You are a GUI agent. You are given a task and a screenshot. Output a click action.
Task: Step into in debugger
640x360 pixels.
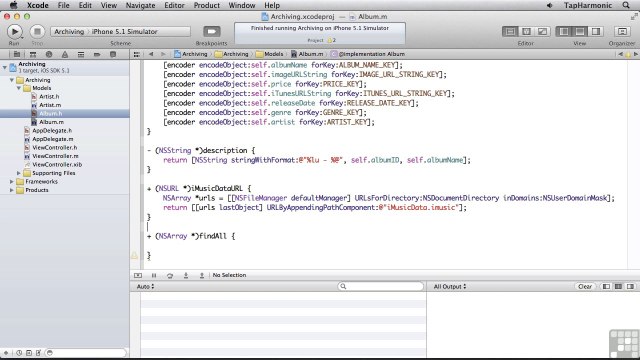pyautogui.click(x=186, y=276)
